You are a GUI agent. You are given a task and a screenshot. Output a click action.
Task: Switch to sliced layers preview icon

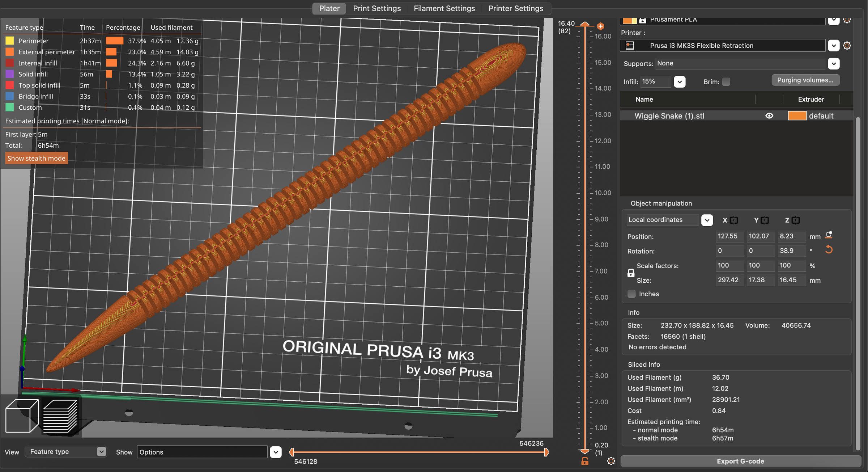point(60,416)
